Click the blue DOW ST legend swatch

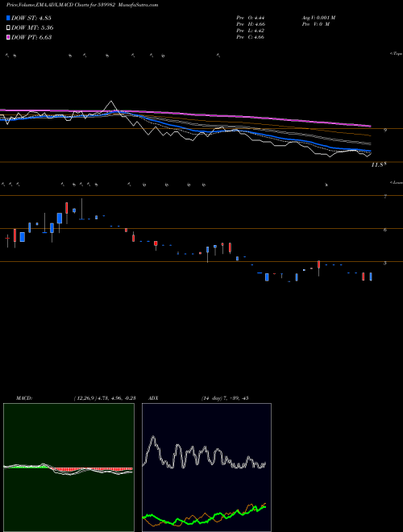[x=8, y=18]
